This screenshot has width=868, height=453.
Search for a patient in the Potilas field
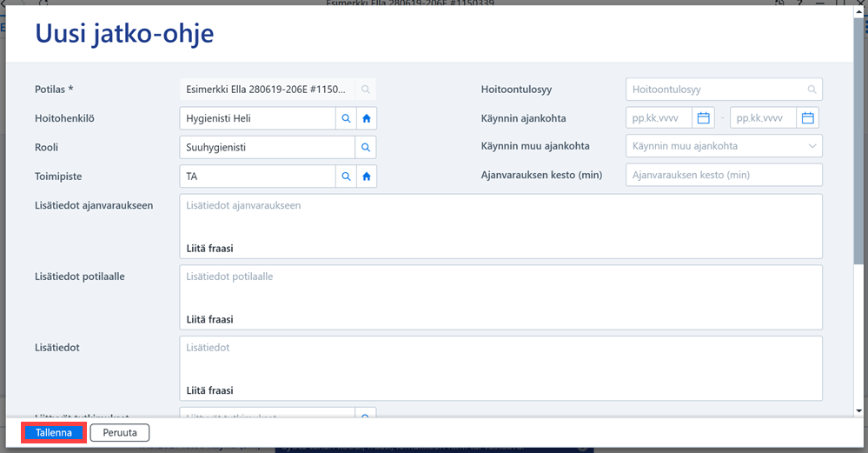365,90
